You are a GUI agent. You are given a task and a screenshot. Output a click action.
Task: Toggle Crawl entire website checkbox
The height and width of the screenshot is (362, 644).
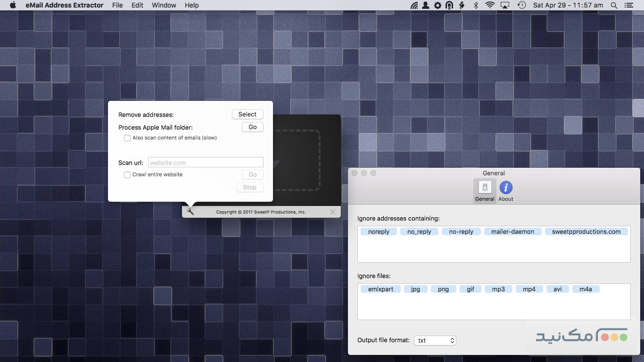click(x=127, y=175)
